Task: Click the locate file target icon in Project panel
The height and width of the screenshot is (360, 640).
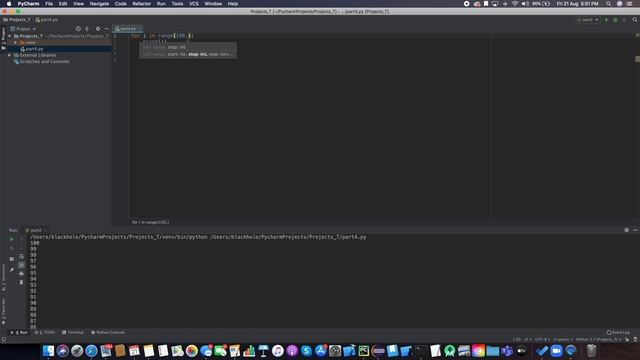Action: [78, 29]
